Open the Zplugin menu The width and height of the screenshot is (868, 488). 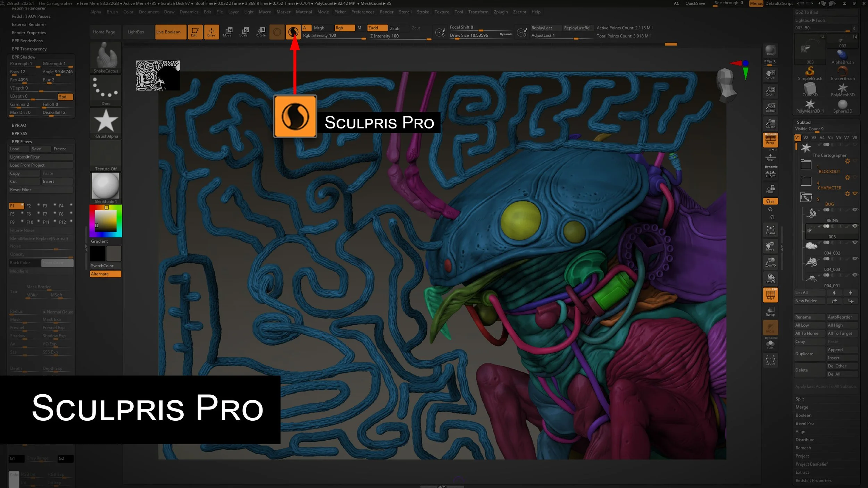[x=500, y=12]
